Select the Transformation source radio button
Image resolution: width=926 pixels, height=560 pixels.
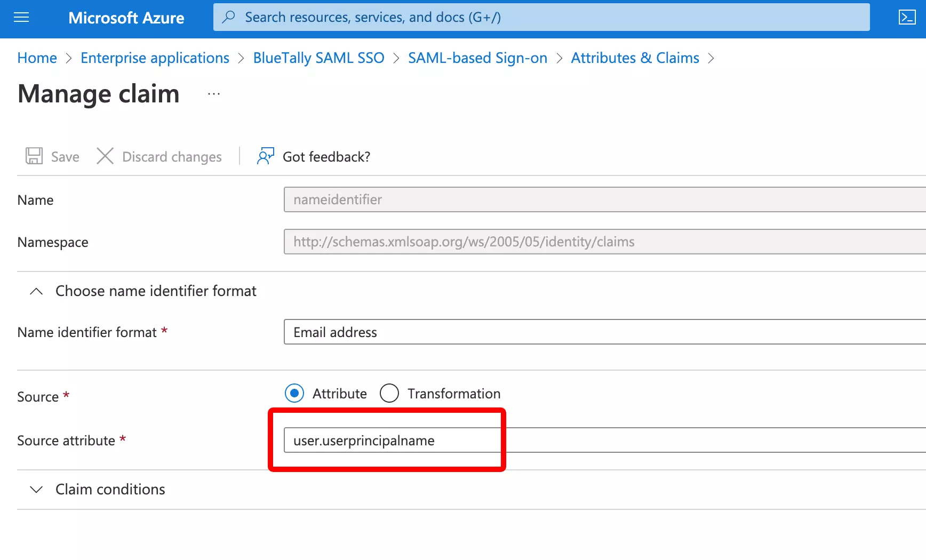tap(389, 393)
